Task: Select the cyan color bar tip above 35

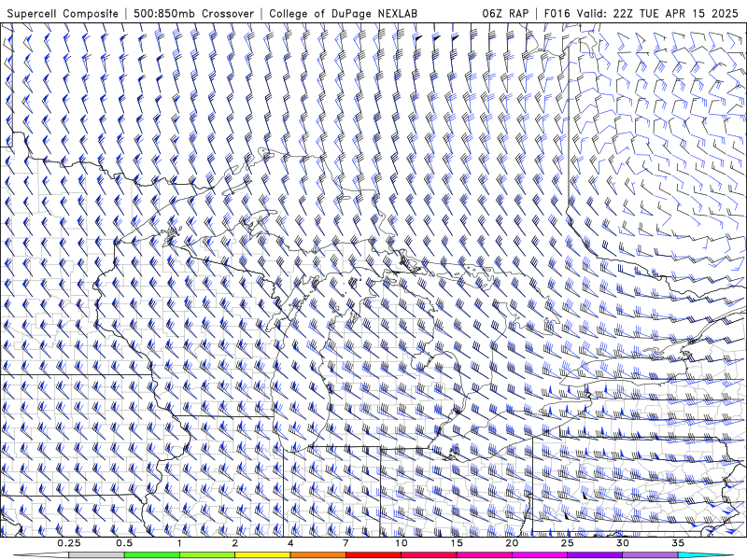Action: coord(705,555)
